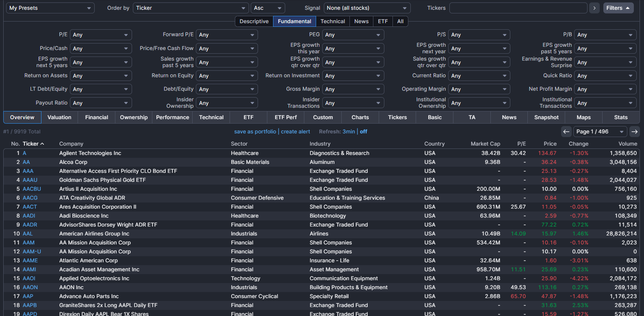Click Atlantic American Corp row
The width and height of the screenshot is (644, 316).
(x=321, y=261)
